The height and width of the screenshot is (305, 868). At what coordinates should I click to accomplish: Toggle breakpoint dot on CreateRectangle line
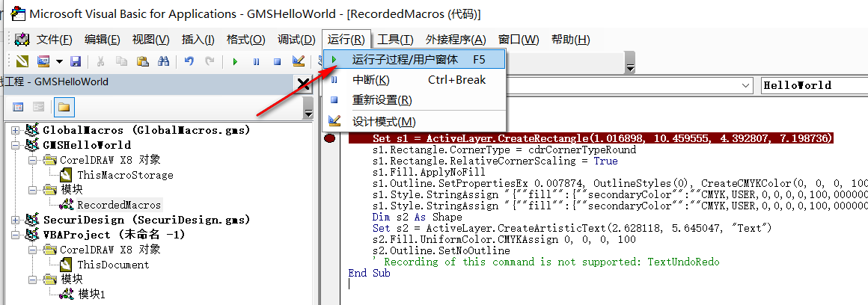coord(330,138)
